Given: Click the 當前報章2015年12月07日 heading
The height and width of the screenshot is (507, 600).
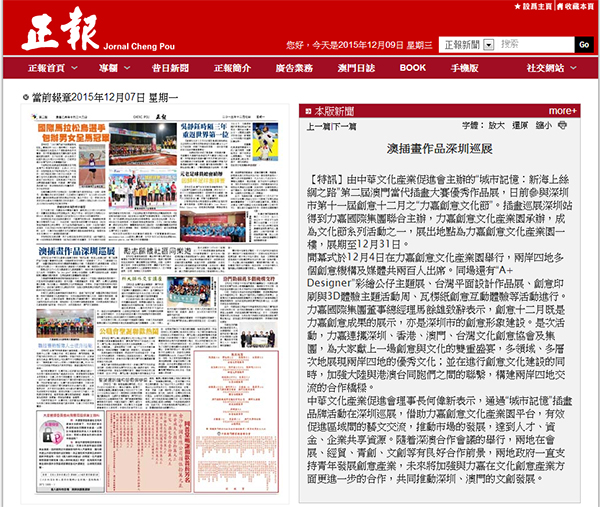Looking at the screenshot, I should point(105,98).
